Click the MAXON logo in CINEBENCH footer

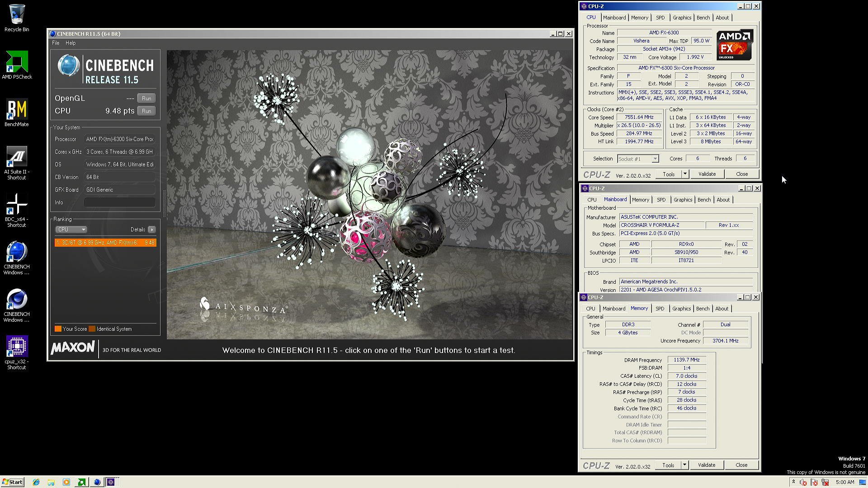(x=72, y=348)
